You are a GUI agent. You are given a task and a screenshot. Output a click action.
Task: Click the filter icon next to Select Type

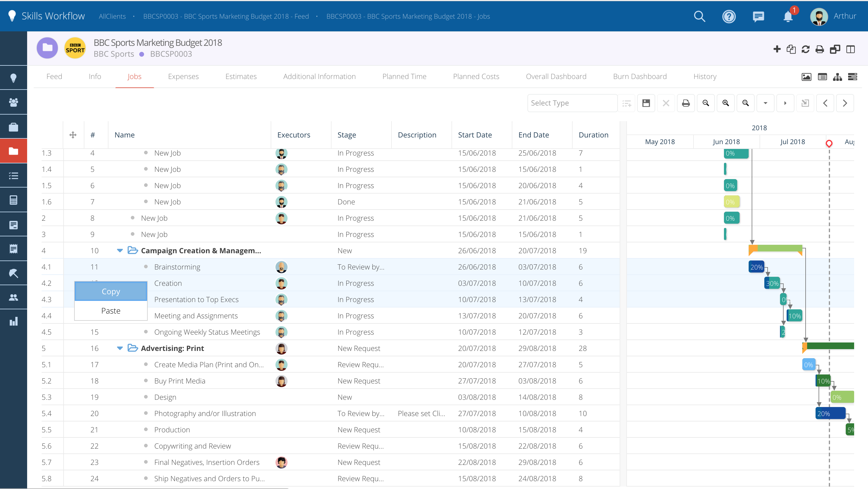click(x=627, y=103)
